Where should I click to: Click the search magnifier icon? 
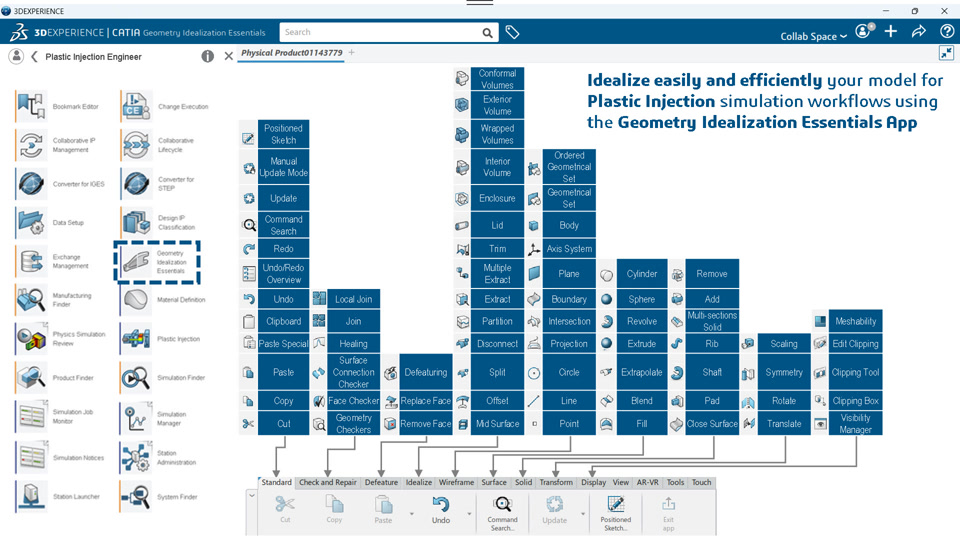[x=487, y=32]
